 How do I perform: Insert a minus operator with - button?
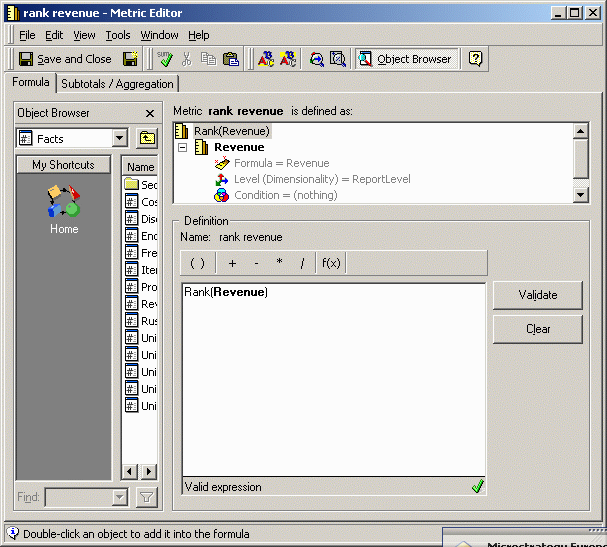pyautogui.click(x=256, y=263)
